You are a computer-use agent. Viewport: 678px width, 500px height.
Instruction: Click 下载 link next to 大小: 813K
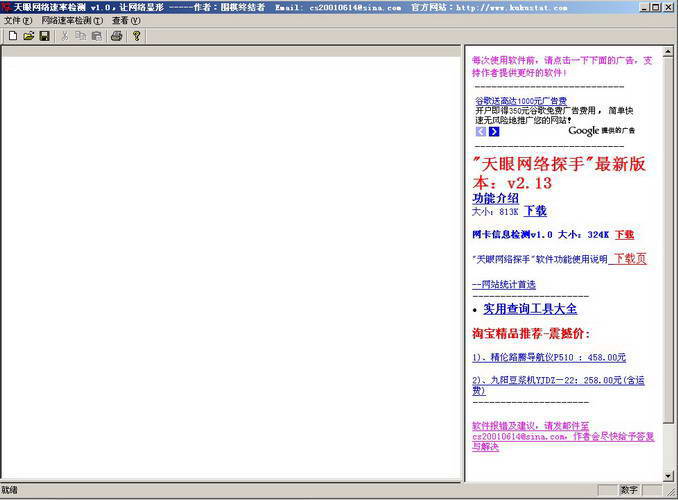(x=535, y=211)
